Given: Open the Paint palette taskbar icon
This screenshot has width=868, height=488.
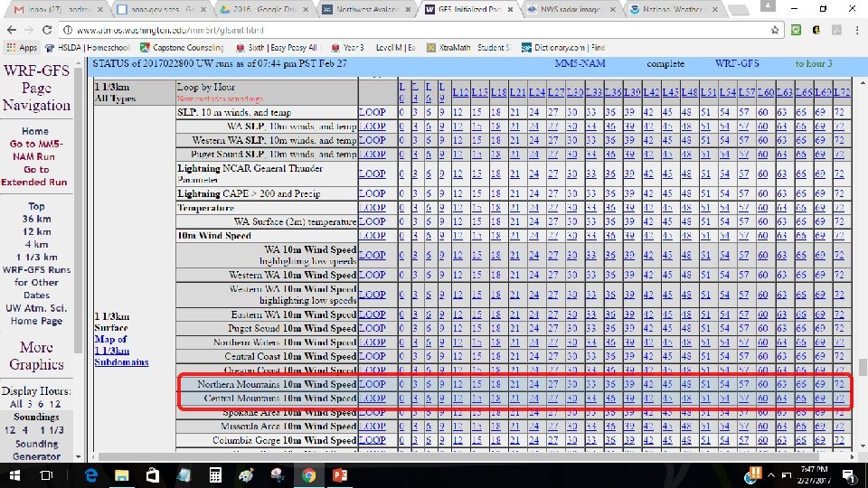Looking at the screenshot, I should click(246, 475).
